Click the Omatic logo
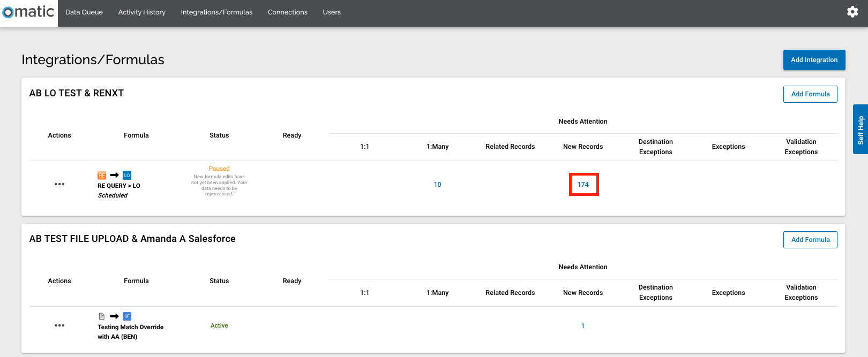 [x=29, y=12]
